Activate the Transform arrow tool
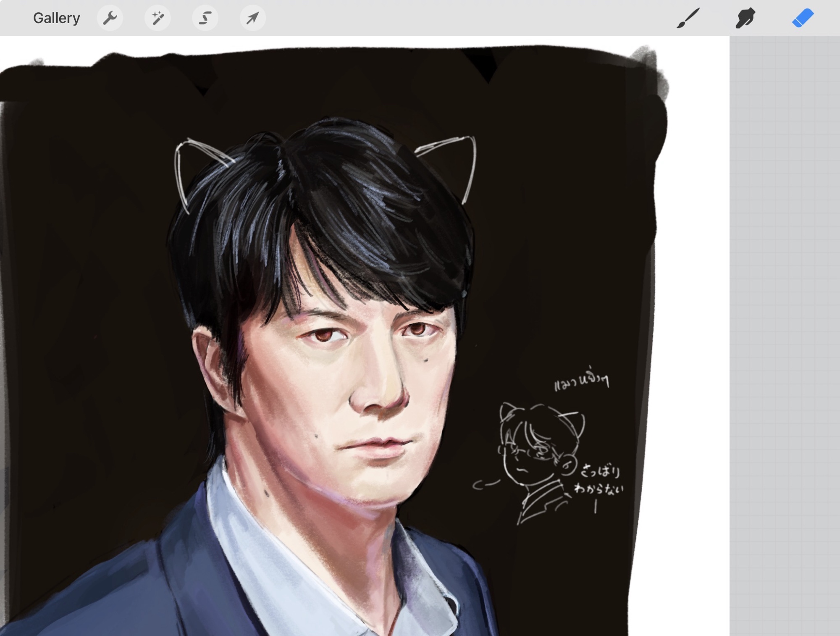Image resolution: width=840 pixels, height=636 pixels. click(252, 18)
